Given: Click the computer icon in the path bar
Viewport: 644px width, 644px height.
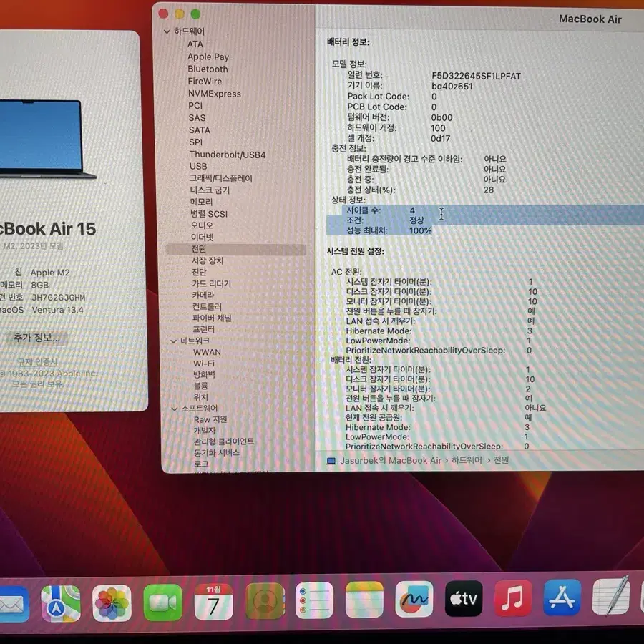Looking at the screenshot, I should pos(331,461).
